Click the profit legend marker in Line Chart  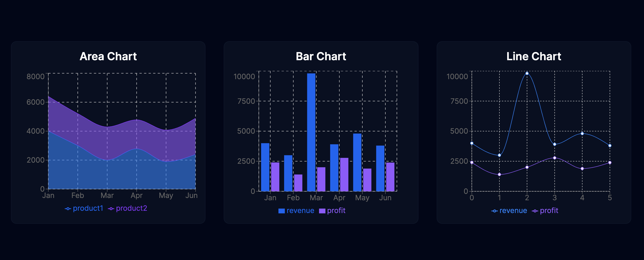point(535,211)
